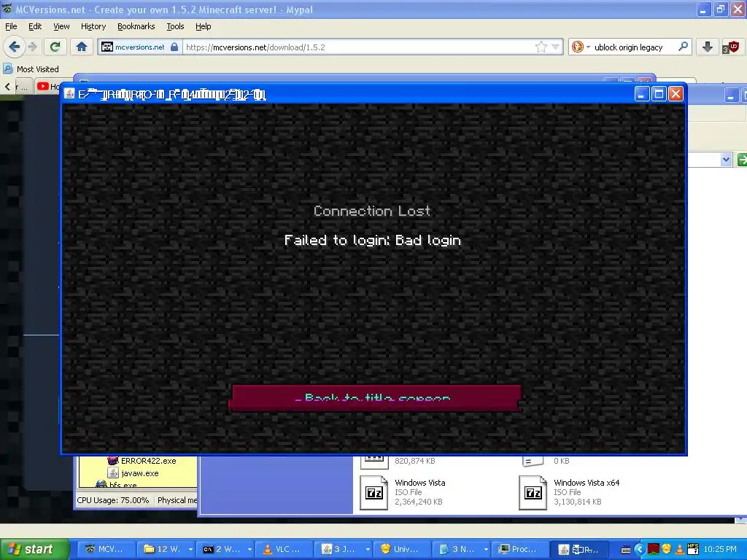This screenshot has width=747, height=560.
Task: Click the search magnifier icon
Action: pos(683,47)
